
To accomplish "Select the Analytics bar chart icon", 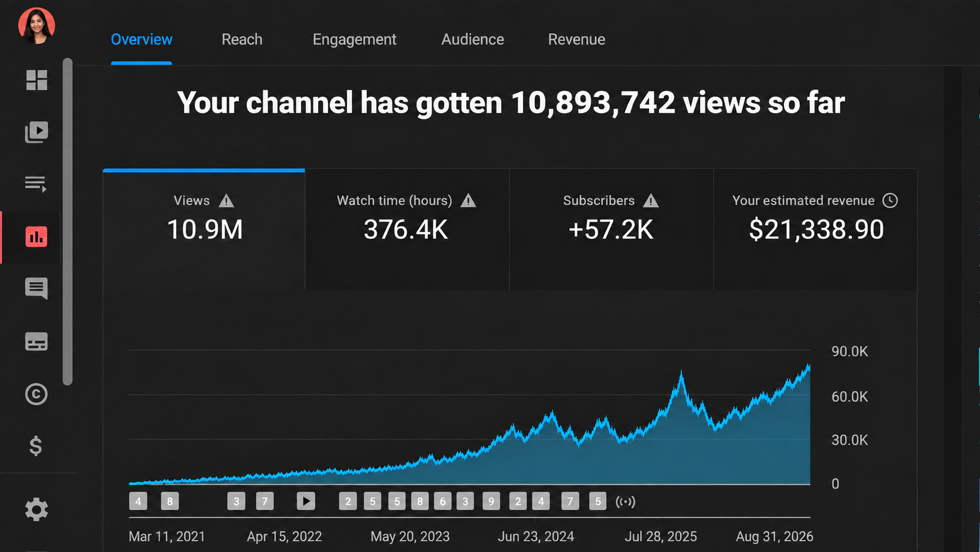I will 36,237.
